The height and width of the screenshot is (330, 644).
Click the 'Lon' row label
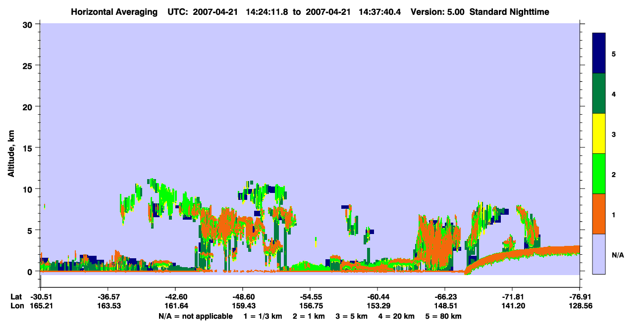[x=17, y=306]
